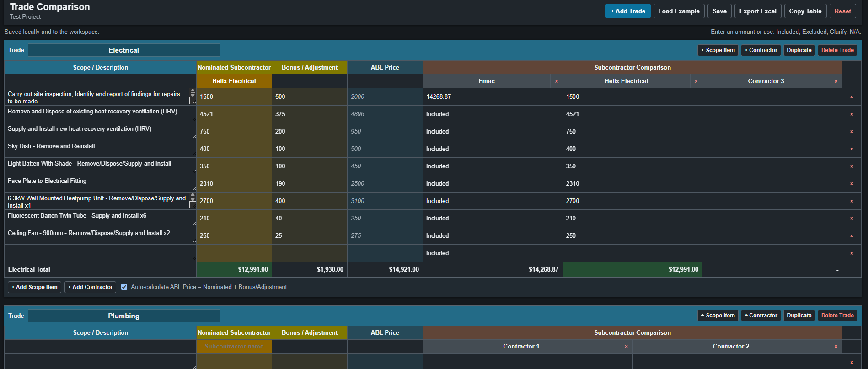Edit the Plumbing trade name field

[123, 316]
